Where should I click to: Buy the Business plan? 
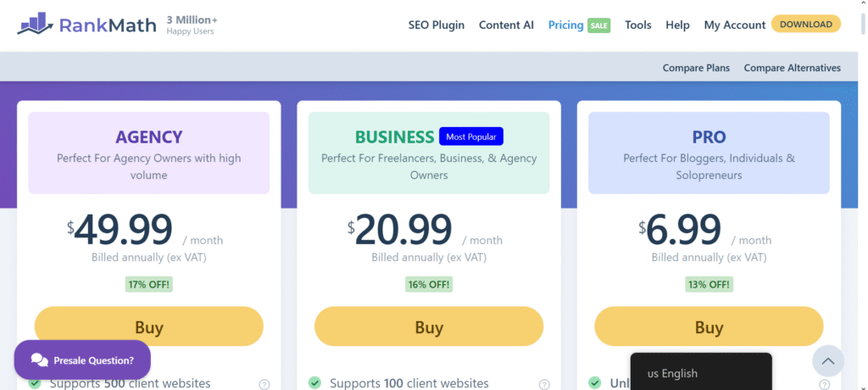pyautogui.click(x=429, y=327)
